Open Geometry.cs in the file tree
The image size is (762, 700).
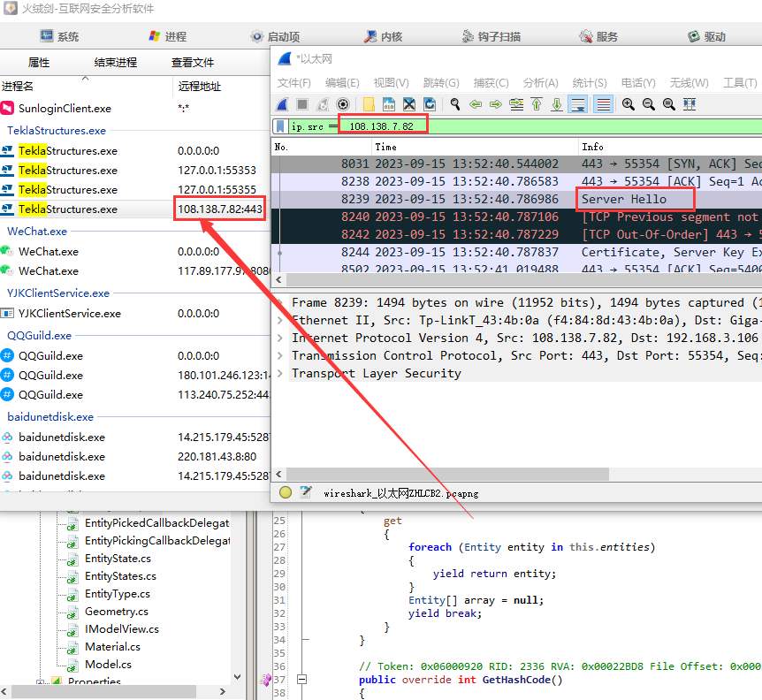pos(116,612)
